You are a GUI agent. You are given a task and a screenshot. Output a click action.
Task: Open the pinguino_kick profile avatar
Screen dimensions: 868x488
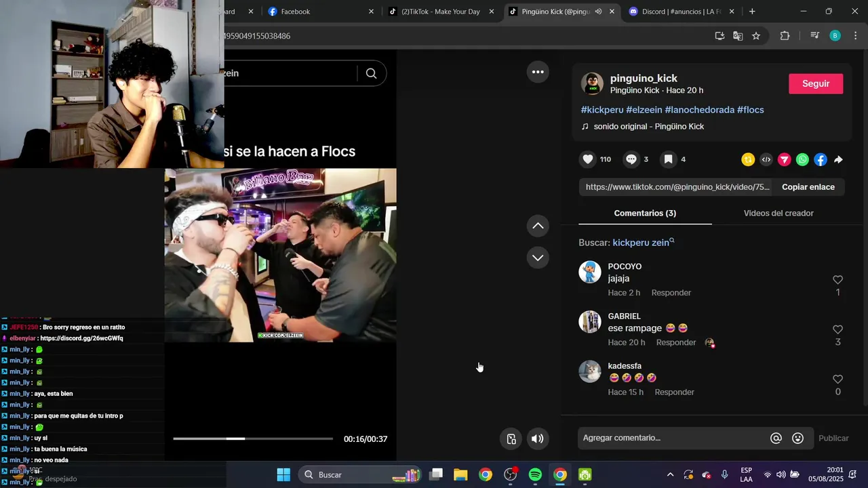click(592, 83)
